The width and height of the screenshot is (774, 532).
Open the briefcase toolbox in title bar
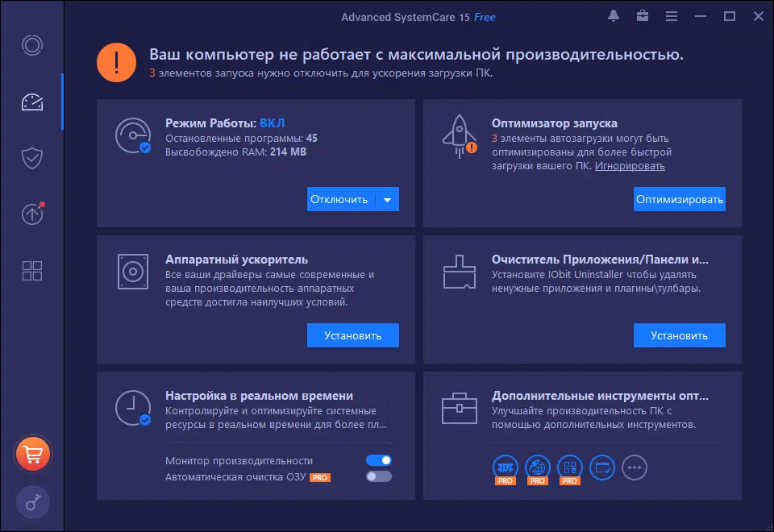tap(643, 16)
